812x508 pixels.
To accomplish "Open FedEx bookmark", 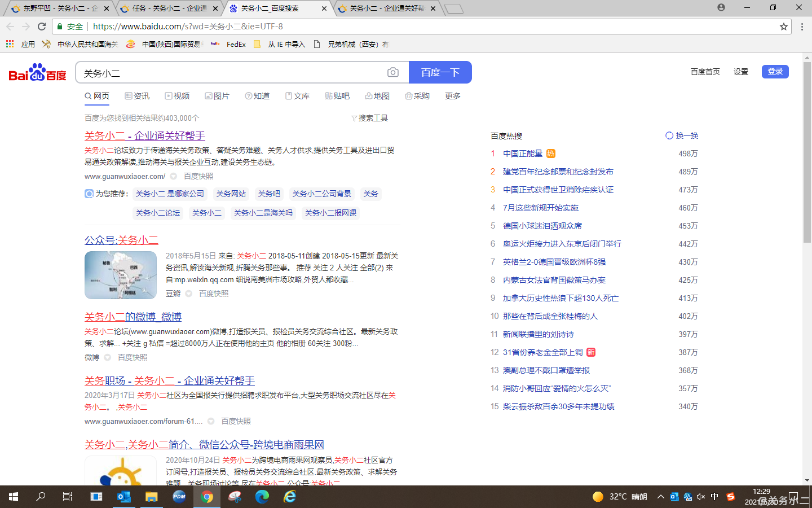I will (228, 44).
